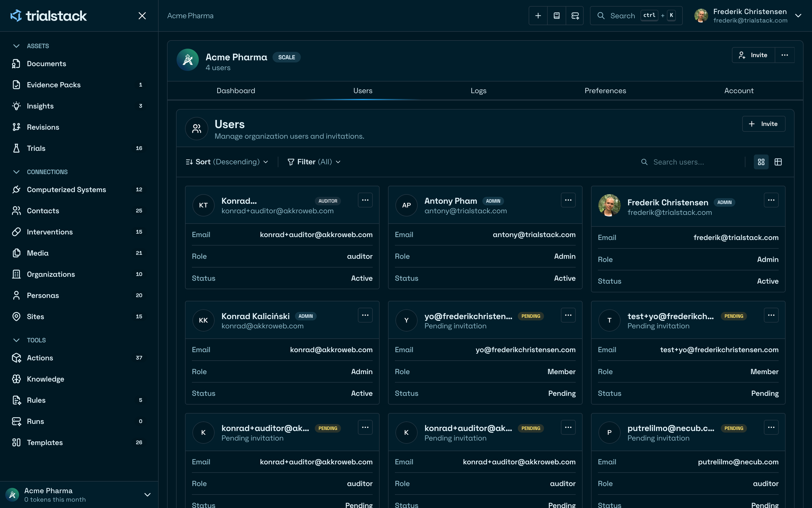Click Frederik Christensen's avatar in top bar
This screenshot has height=508, width=812.
coord(701,16)
